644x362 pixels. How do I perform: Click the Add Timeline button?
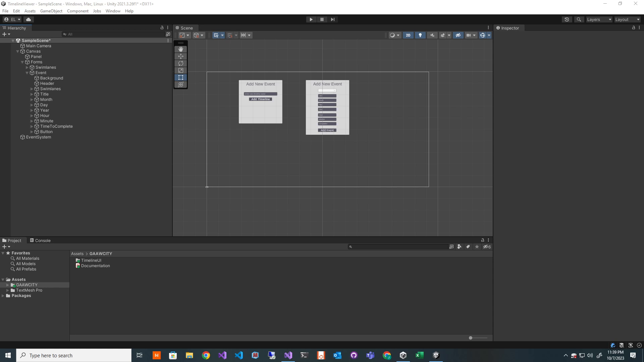[261, 99]
